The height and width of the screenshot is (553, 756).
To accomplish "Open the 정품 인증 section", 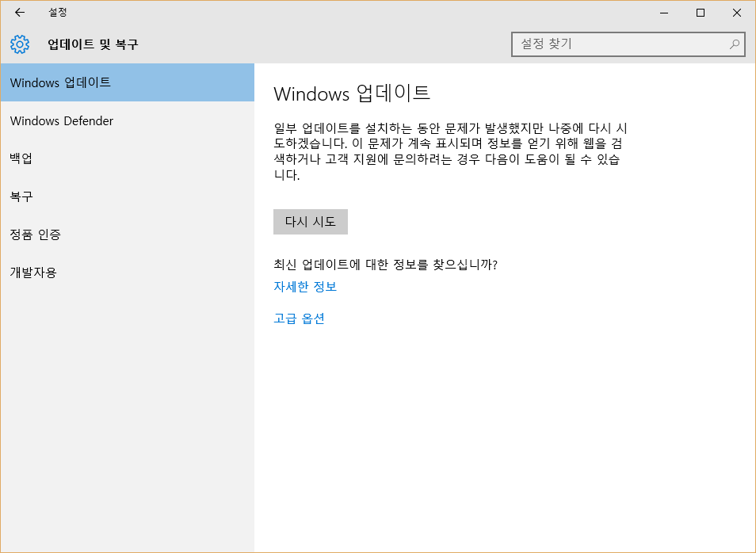I will [128, 235].
